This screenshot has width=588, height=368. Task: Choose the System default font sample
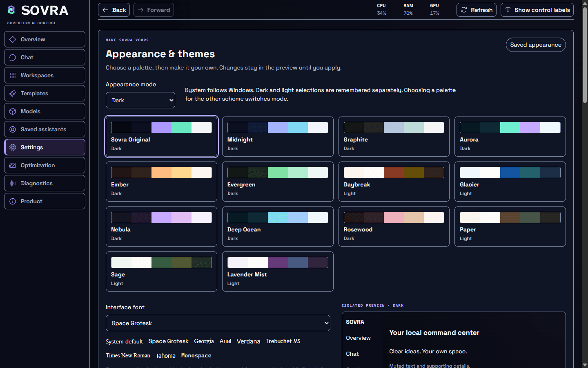coord(124,341)
